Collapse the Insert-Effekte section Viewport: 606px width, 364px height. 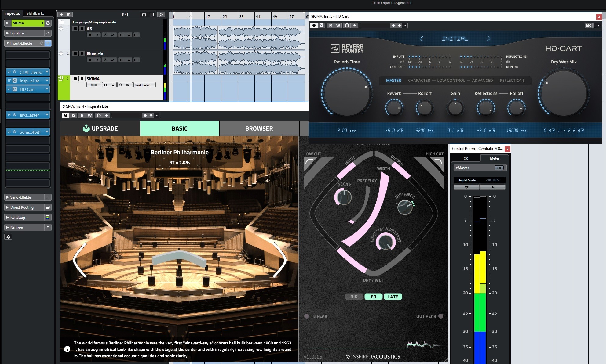(8, 43)
